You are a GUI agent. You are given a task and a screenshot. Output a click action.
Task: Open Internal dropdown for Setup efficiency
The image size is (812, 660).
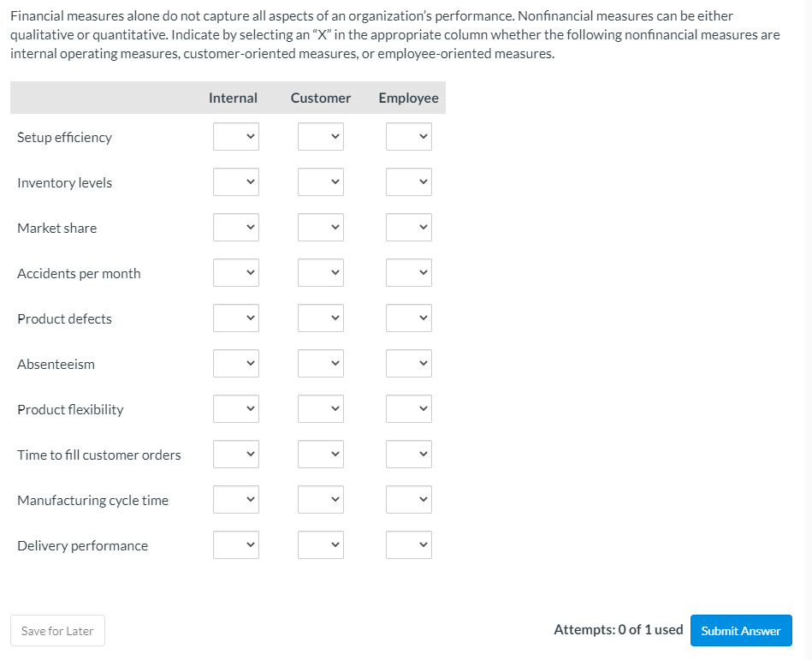tap(236, 136)
